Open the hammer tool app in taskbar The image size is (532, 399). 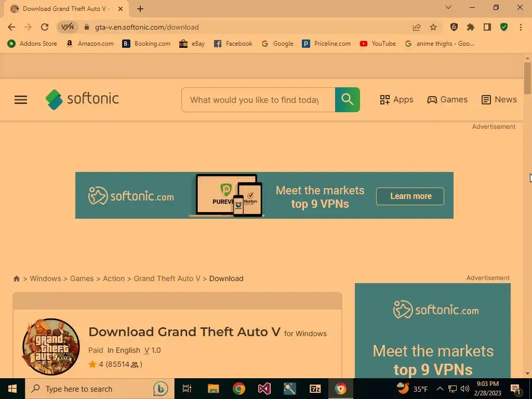(x=290, y=389)
